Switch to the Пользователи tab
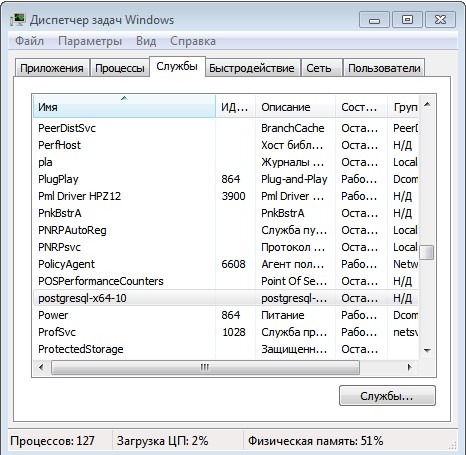The height and width of the screenshot is (455, 466). tap(384, 68)
